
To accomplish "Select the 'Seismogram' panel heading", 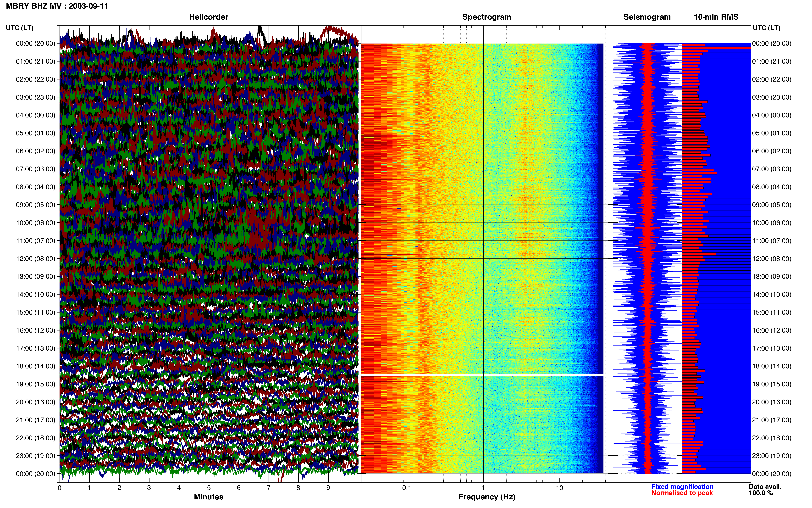I will click(647, 17).
